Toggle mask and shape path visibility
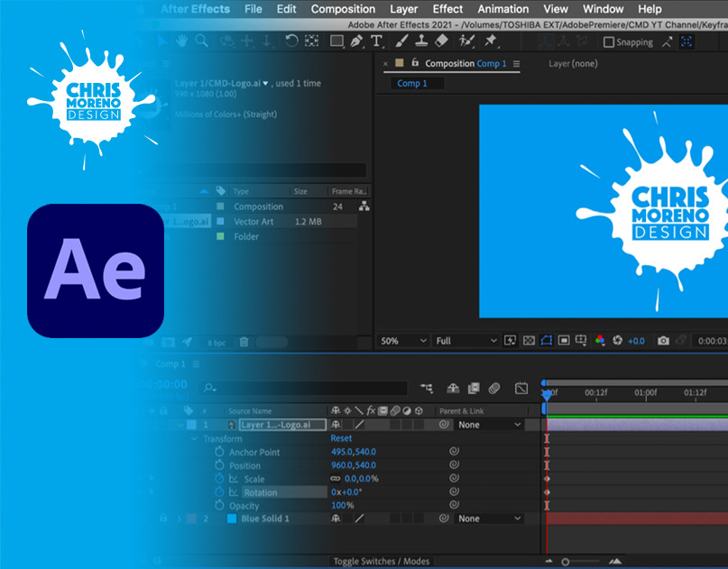Screen dimensions: 728x569 point(547,341)
